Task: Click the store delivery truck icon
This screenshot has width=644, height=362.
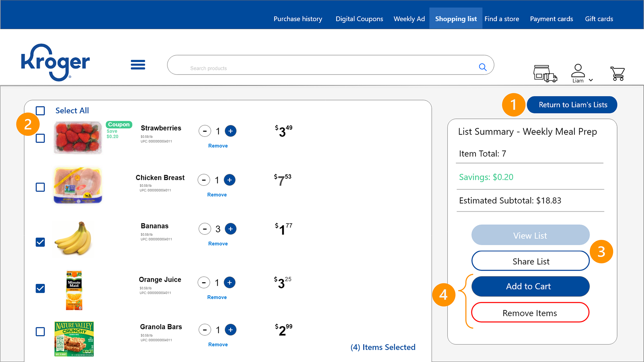Action: coord(545,73)
